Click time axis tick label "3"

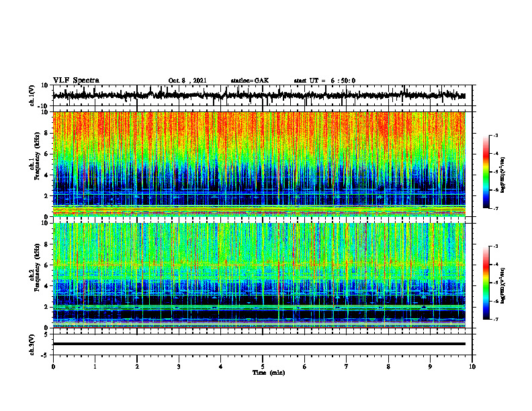click(179, 367)
